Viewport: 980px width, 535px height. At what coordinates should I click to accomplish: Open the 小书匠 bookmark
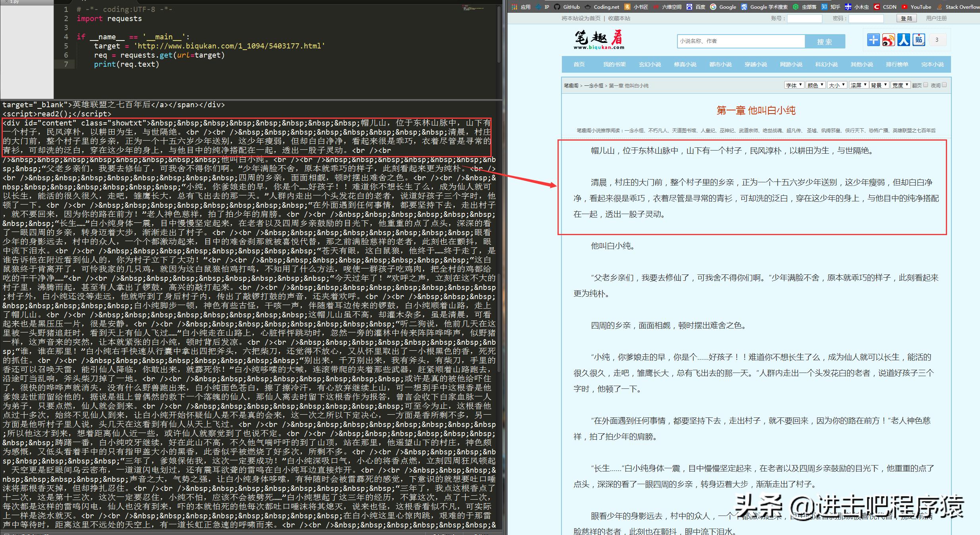pos(636,7)
